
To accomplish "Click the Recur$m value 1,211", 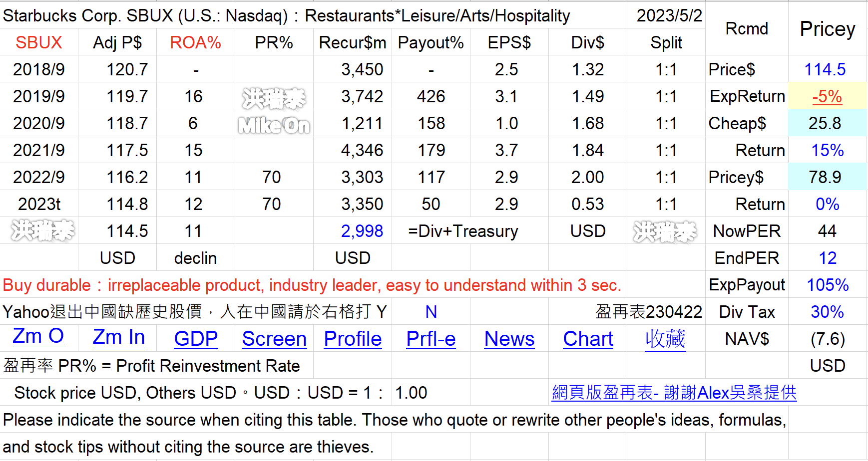I will tap(362, 123).
